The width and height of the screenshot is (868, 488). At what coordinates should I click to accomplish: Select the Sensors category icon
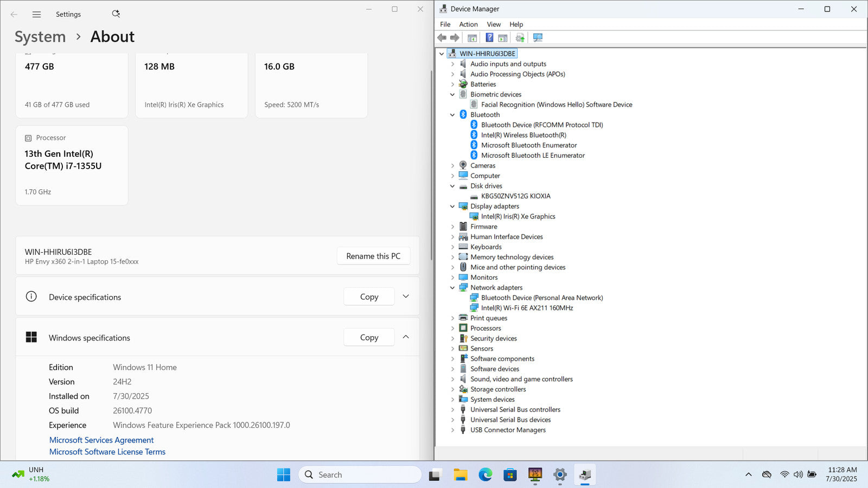point(463,349)
